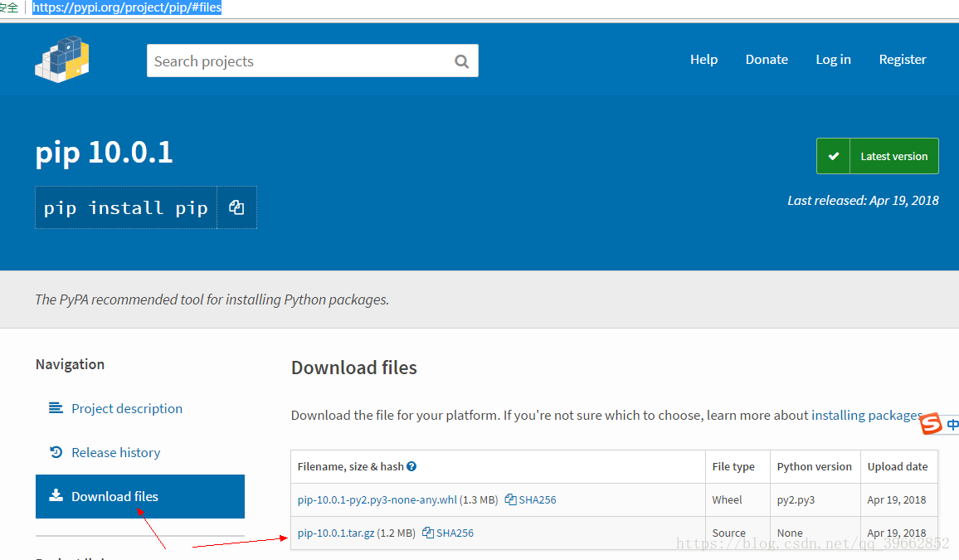
Task: Click the Sogou input method S icon
Action: click(931, 423)
